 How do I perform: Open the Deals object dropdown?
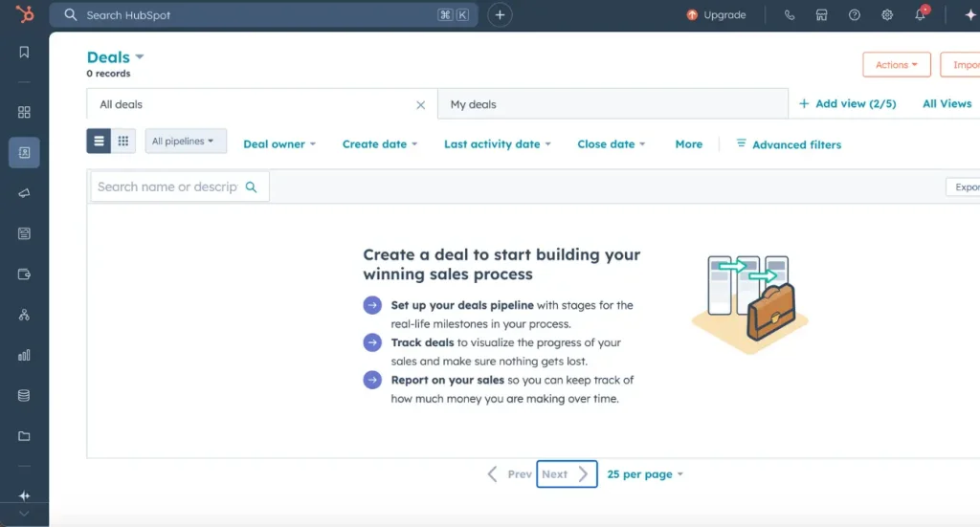pyautogui.click(x=116, y=56)
